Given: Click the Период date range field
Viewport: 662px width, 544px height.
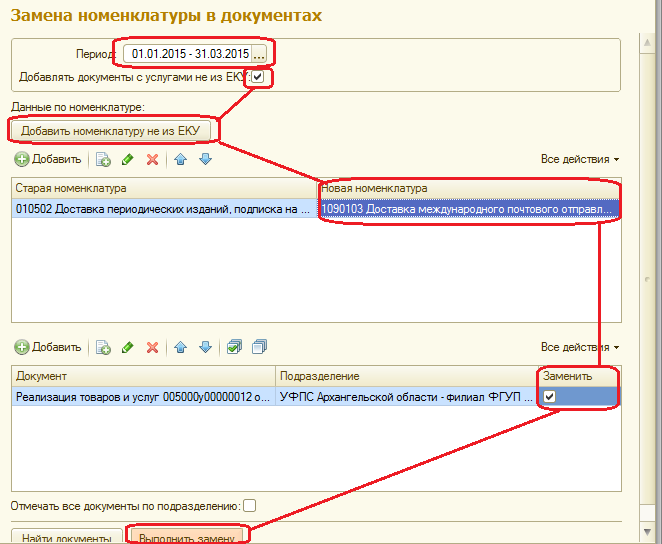Looking at the screenshot, I should click(x=188, y=54).
